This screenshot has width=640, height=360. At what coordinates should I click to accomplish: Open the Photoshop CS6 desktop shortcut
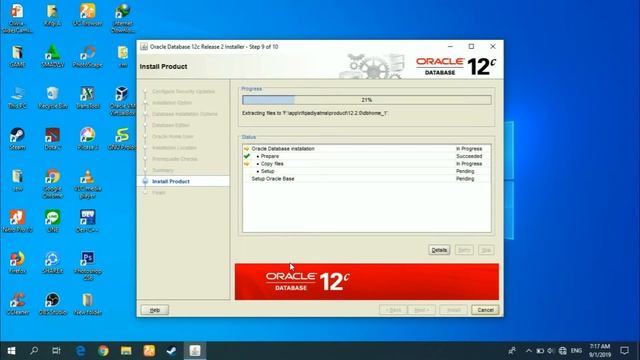point(87,266)
